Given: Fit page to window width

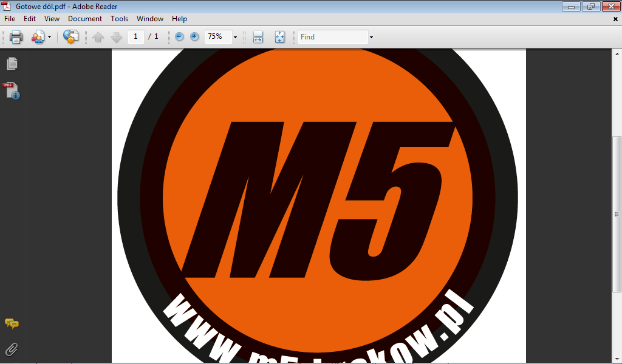Looking at the screenshot, I should [258, 37].
